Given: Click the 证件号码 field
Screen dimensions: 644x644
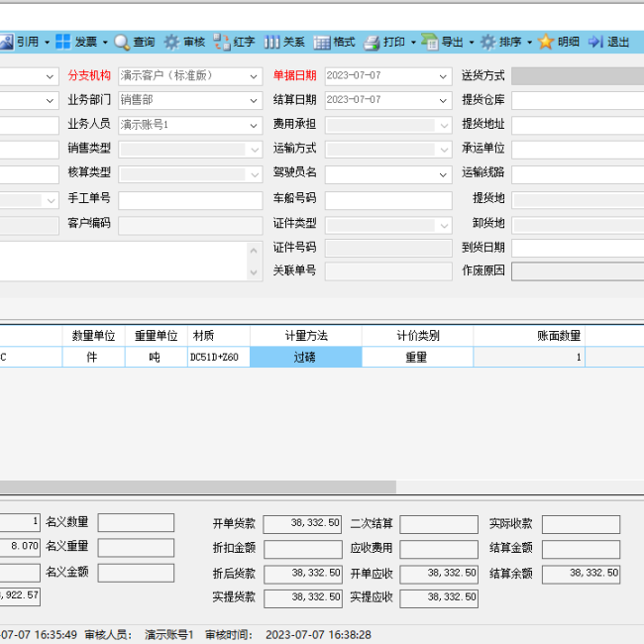Looking at the screenshot, I should (x=388, y=248).
